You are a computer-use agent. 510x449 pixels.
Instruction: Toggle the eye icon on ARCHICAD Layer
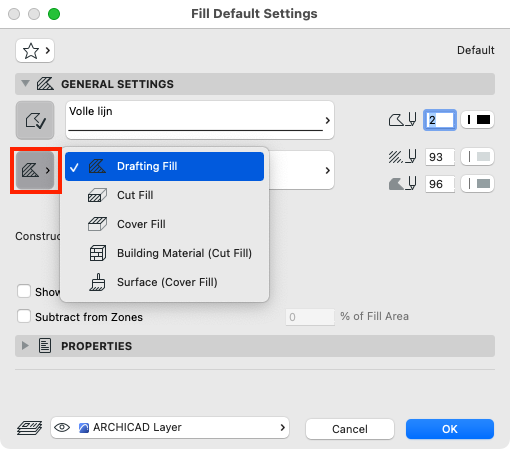pos(62,427)
